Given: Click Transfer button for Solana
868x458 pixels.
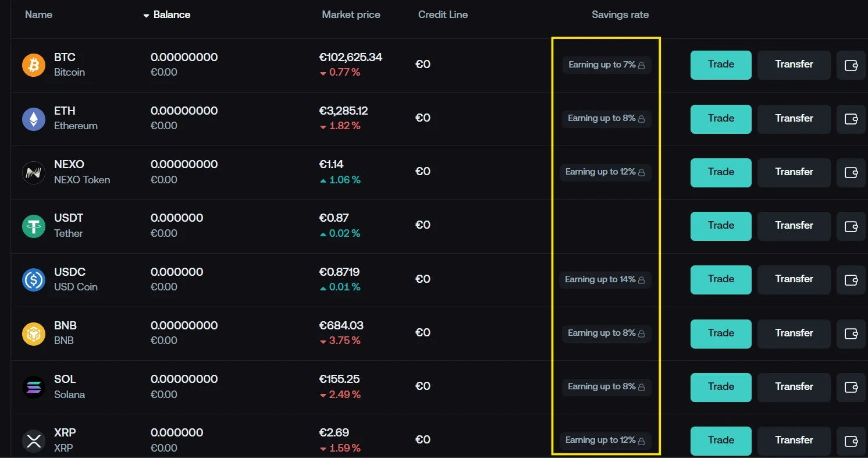Looking at the screenshot, I should (794, 387).
